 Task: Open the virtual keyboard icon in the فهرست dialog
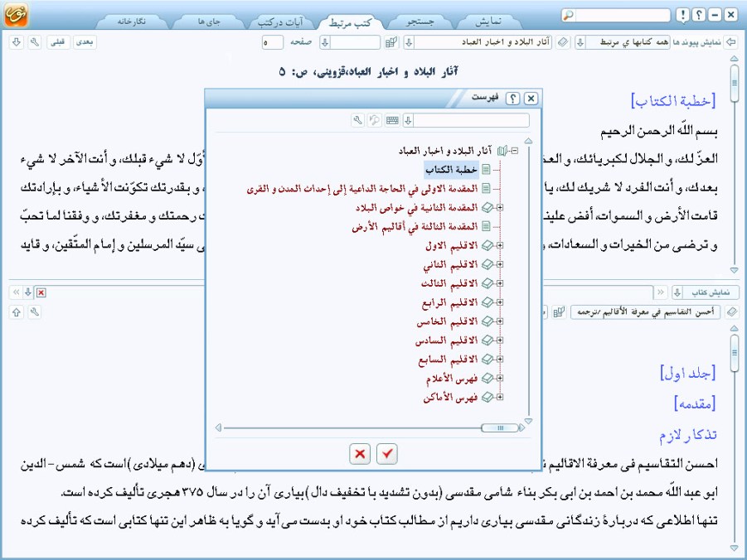pyautogui.click(x=392, y=120)
